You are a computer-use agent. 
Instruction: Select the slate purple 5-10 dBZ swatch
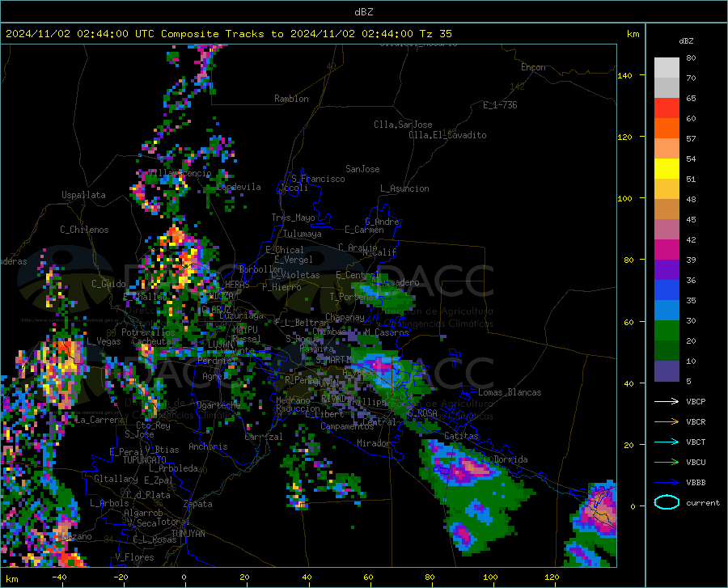pos(667,371)
